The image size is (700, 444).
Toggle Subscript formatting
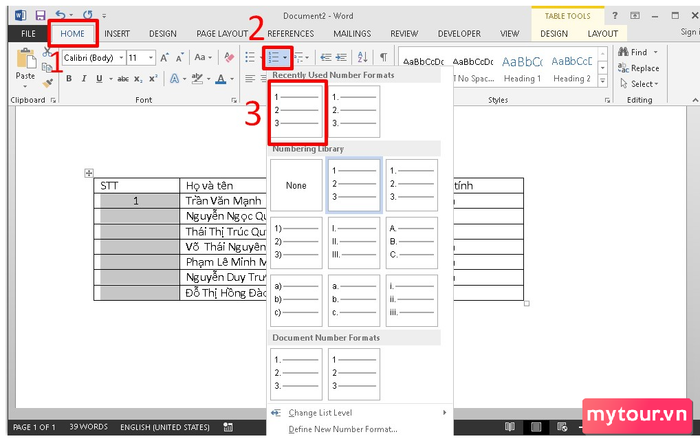(138, 79)
